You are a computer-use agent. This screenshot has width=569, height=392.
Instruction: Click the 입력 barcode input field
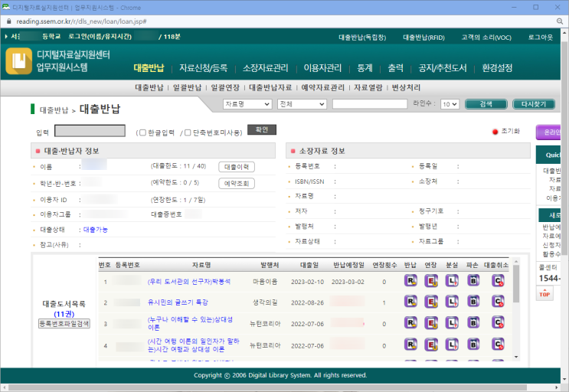point(90,131)
